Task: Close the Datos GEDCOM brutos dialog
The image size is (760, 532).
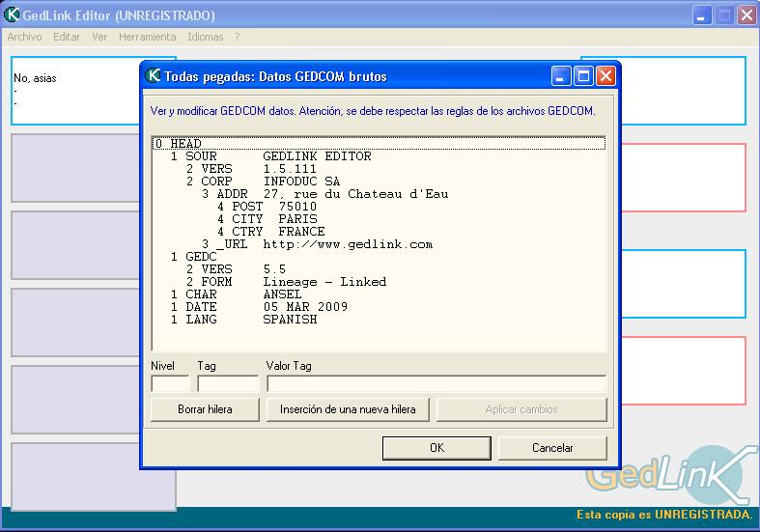Action: [x=605, y=76]
